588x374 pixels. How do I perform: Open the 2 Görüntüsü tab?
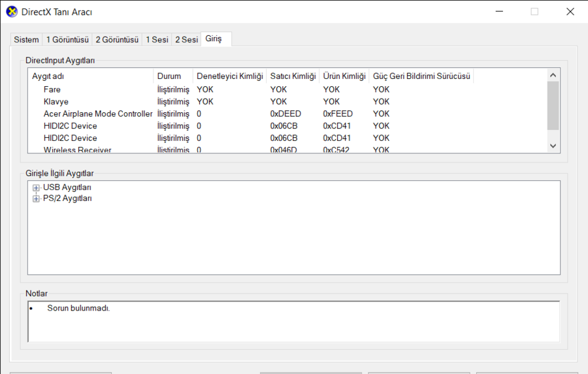click(117, 40)
